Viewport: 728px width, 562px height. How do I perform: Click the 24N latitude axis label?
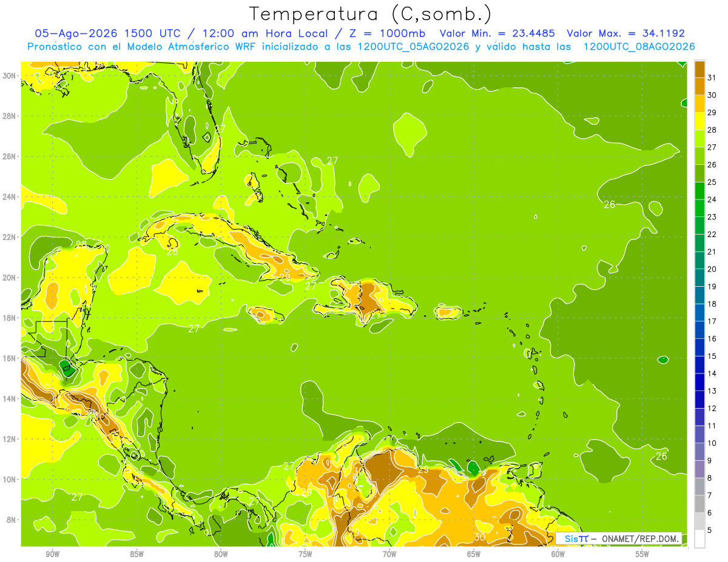tap(10, 197)
